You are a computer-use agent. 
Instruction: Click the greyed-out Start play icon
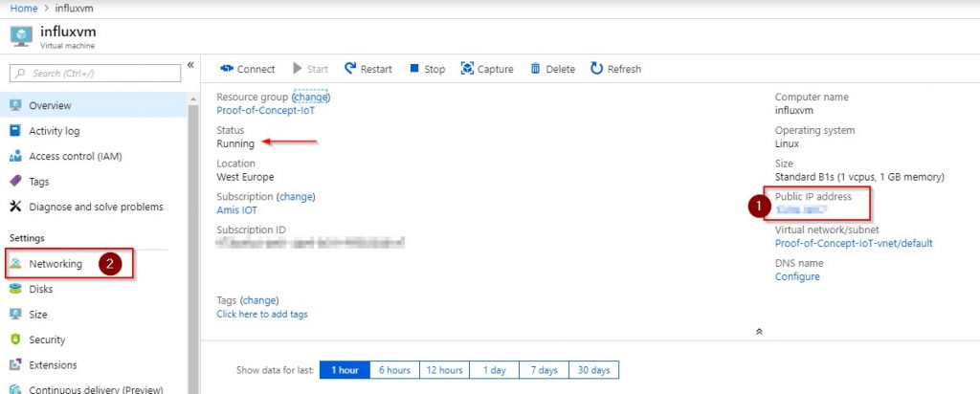tap(298, 69)
